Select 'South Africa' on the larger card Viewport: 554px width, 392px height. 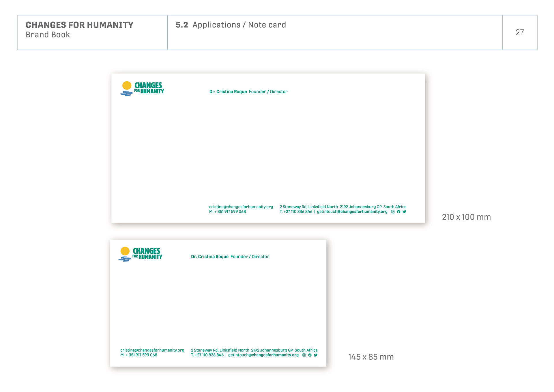tap(395, 207)
